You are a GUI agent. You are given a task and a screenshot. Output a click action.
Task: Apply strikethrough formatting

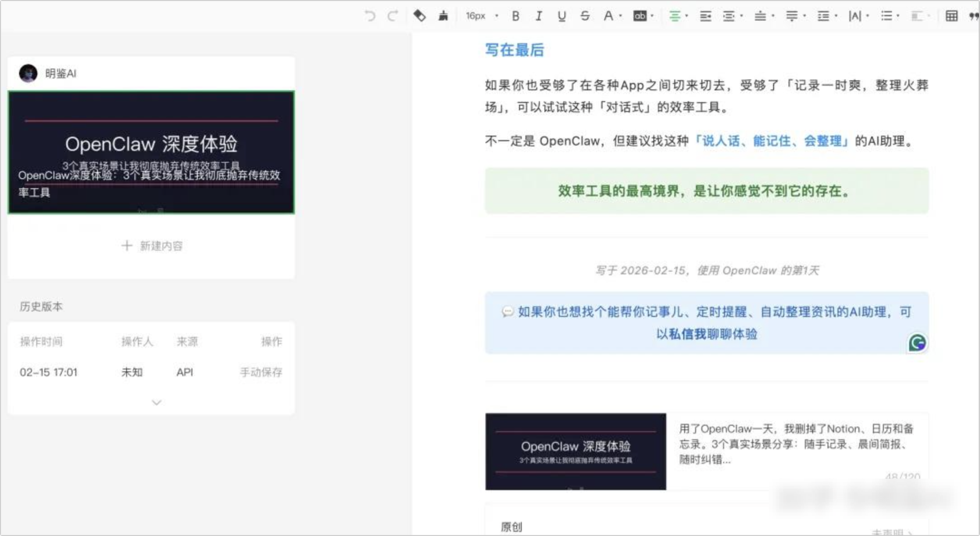coord(585,16)
